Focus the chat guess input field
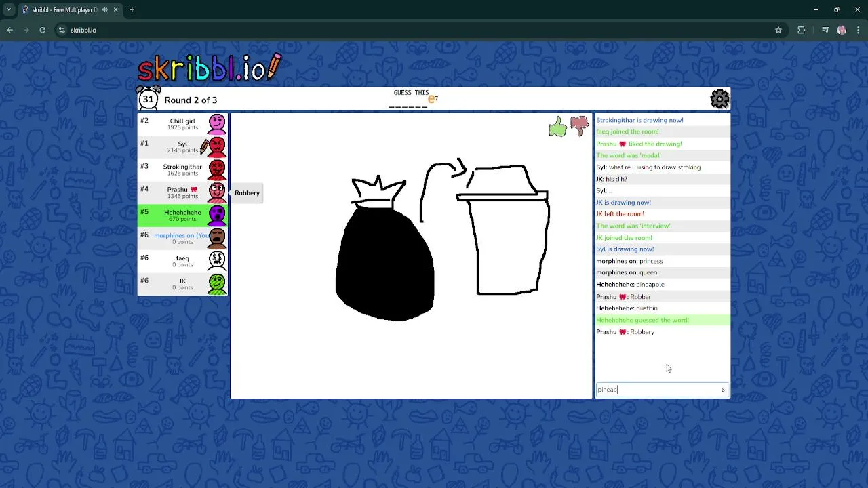 pos(663,390)
